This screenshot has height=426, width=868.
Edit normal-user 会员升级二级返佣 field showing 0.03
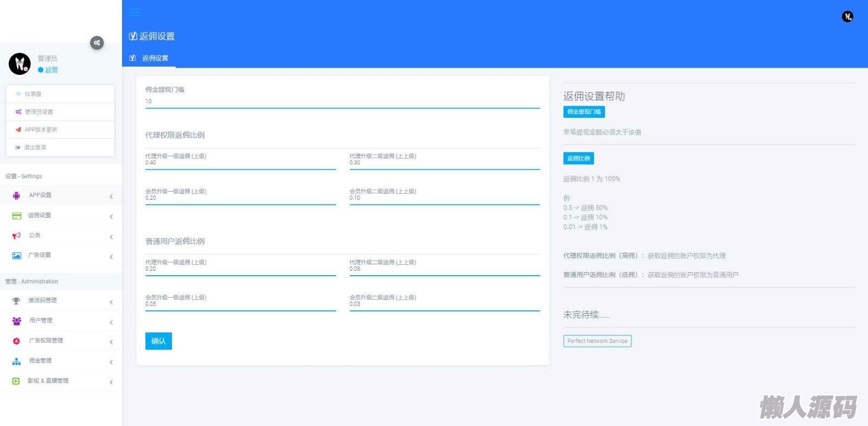pos(445,305)
